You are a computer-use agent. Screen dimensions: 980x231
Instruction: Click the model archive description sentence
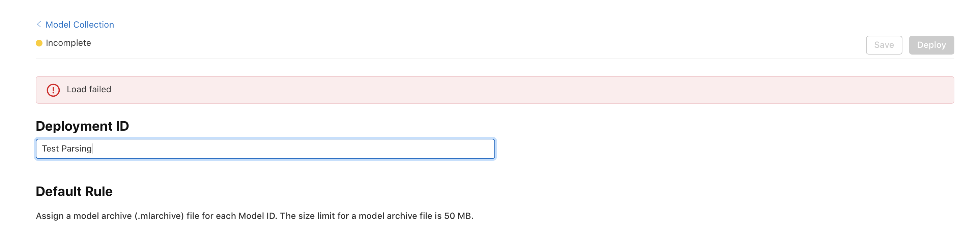[255, 216]
